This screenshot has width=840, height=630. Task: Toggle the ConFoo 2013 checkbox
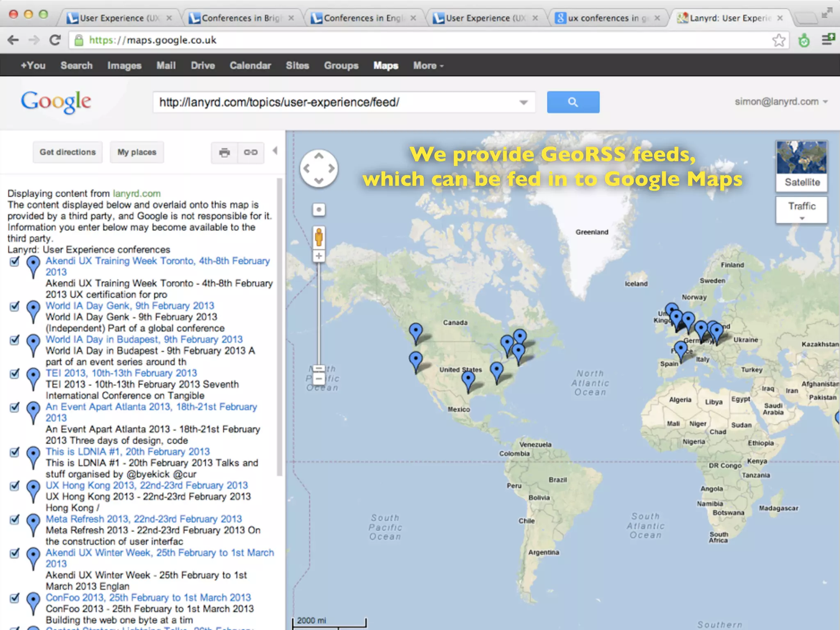[15, 598]
